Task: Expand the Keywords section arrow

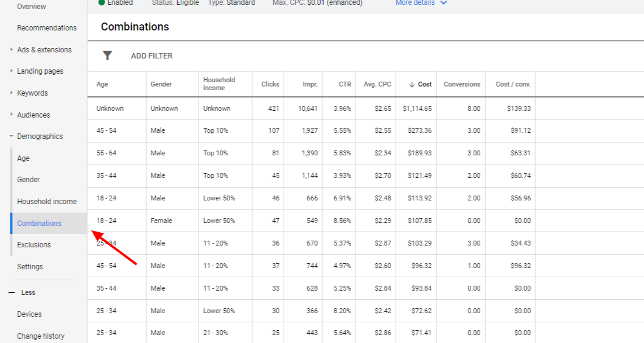Action: pos(12,93)
